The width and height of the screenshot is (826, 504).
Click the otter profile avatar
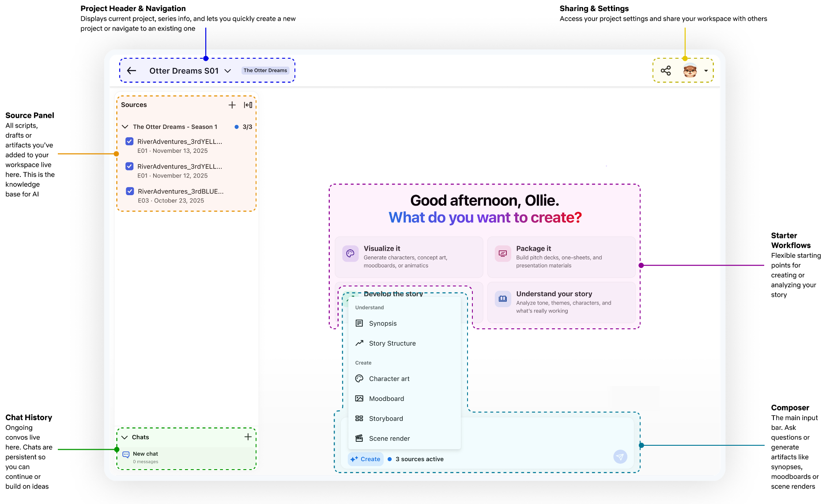click(690, 71)
